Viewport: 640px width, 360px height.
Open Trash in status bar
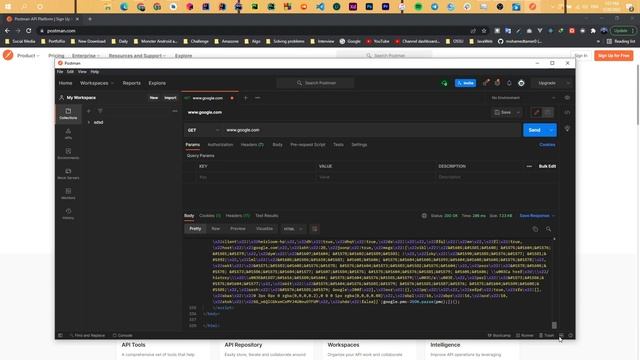(x=547, y=336)
